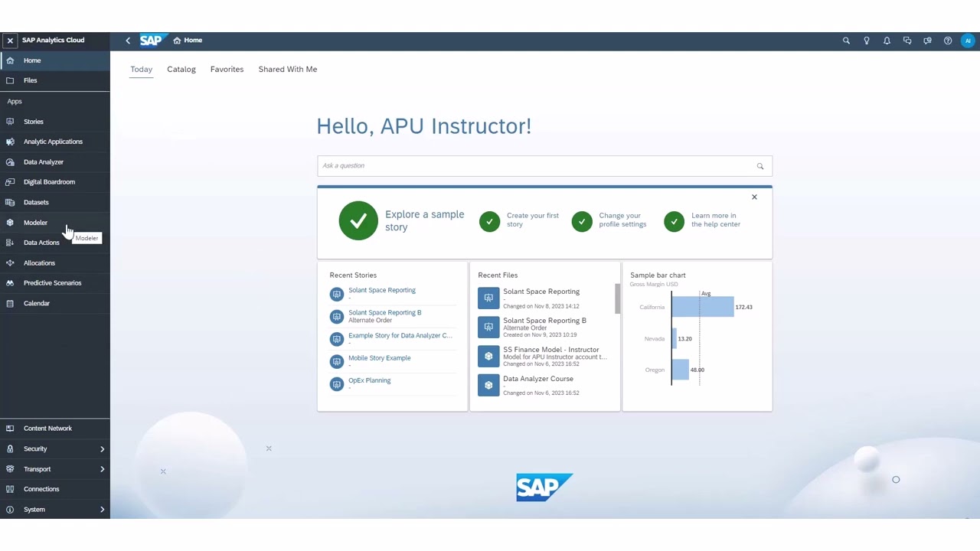
Task: Open Mobile Story Example
Action: 379,358
